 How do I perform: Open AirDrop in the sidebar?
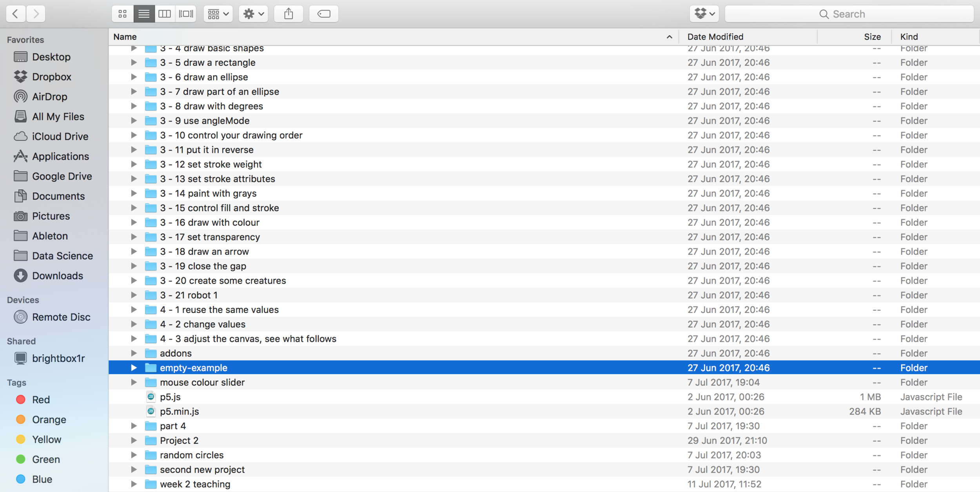(49, 96)
